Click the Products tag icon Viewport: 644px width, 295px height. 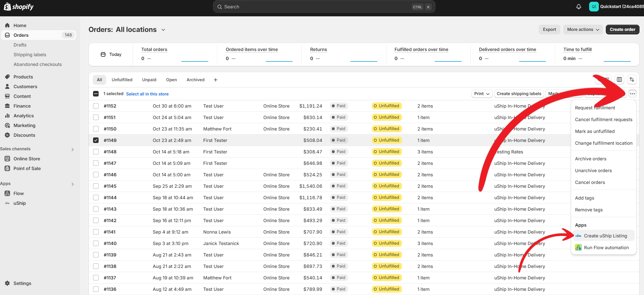(7, 77)
